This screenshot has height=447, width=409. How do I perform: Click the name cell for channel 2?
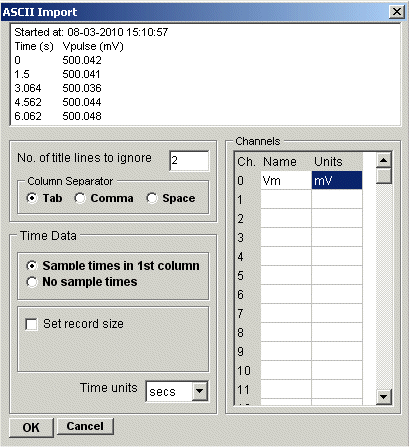tap(286, 218)
